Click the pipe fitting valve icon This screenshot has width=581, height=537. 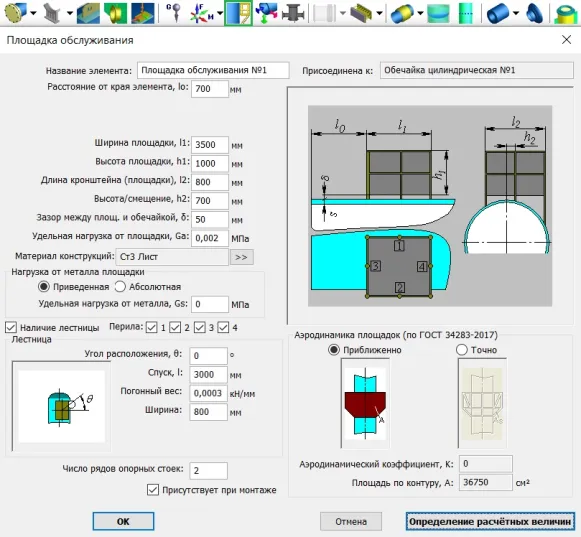click(293, 13)
